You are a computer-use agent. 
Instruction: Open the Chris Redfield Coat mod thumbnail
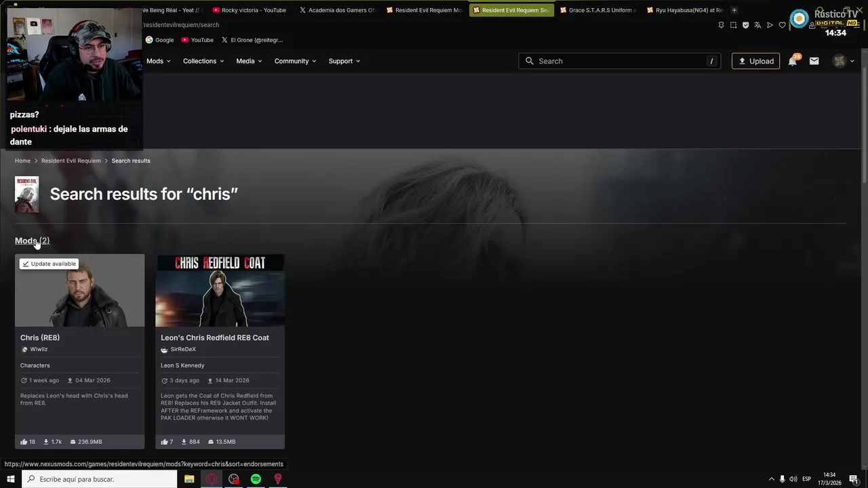click(220, 291)
